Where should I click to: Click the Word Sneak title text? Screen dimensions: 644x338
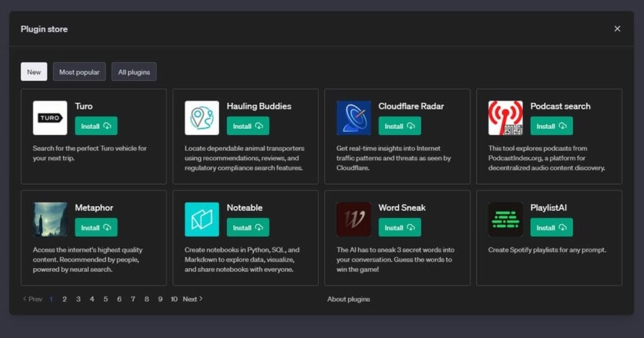point(402,208)
